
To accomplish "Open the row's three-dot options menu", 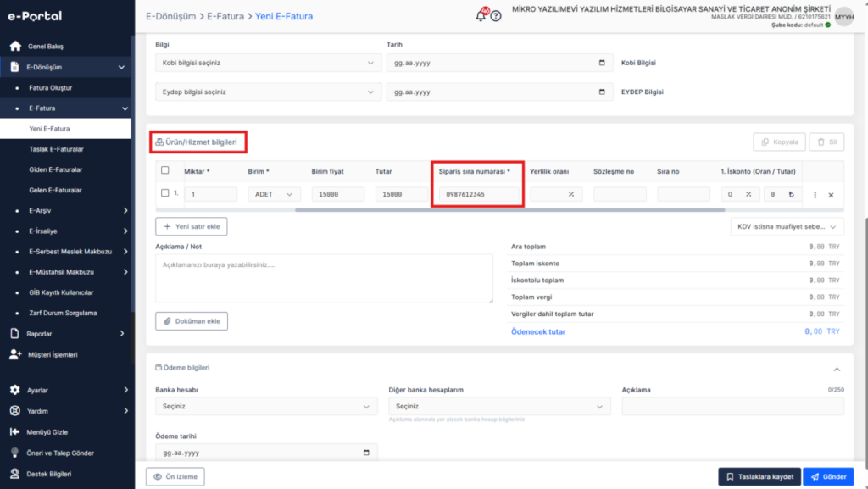I will click(815, 195).
